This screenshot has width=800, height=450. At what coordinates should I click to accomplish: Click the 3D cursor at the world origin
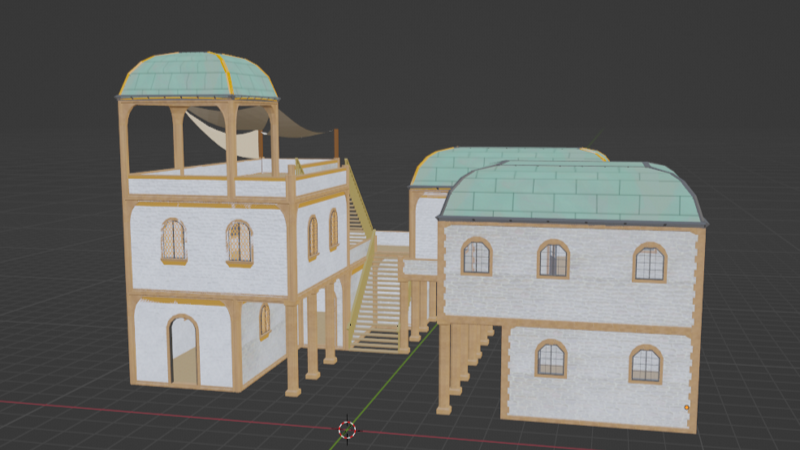coord(347,429)
